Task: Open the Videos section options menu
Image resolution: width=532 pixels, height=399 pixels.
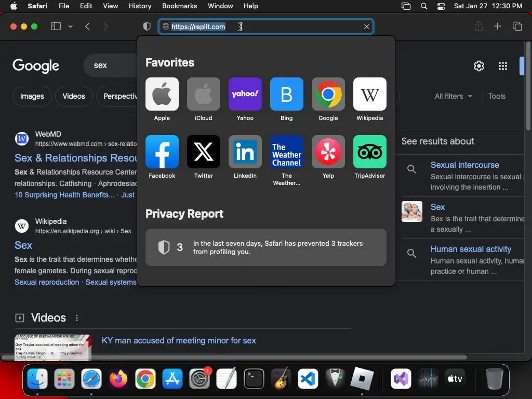Action: (77, 318)
